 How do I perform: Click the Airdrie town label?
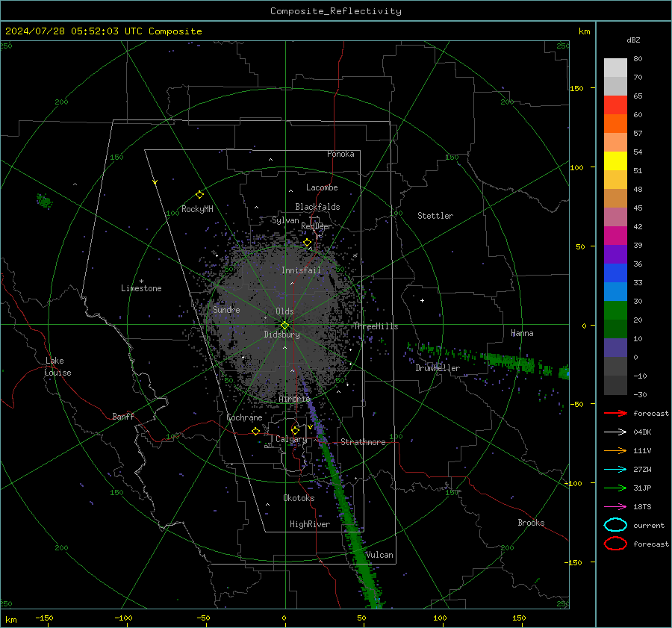294,399
